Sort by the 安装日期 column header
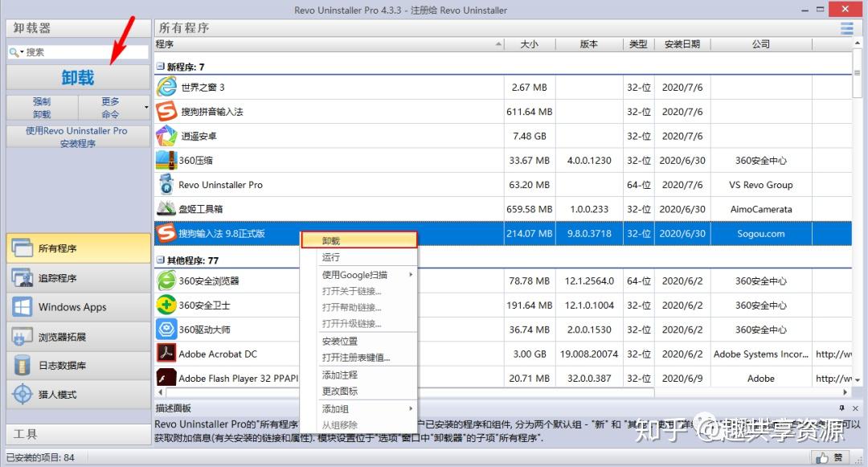The height and width of the screenshot is (467, 868). click(682, 43)
